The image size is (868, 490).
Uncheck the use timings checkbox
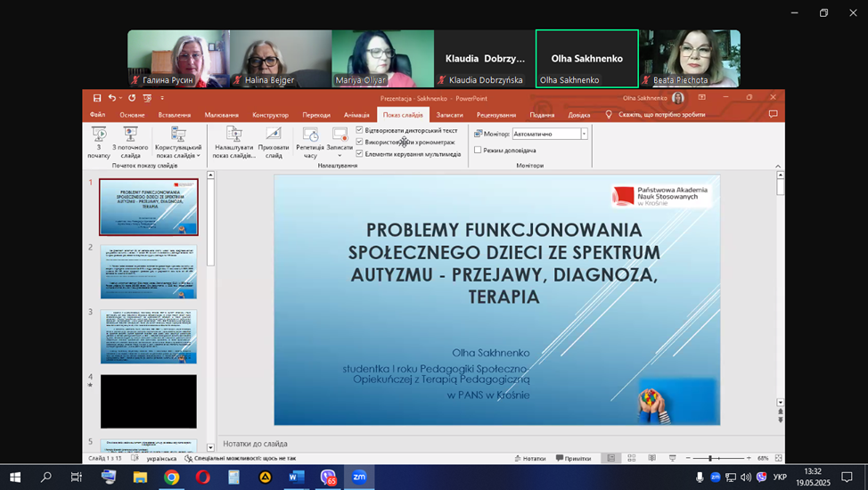[360, 142]
